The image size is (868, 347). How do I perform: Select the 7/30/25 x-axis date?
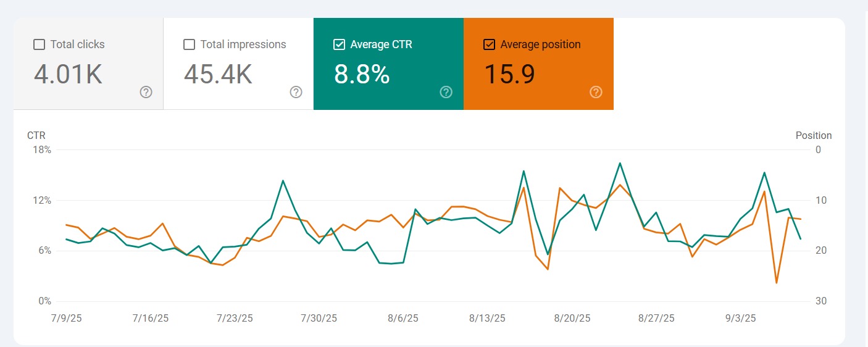pyautogui.click(x=319, y=319)
